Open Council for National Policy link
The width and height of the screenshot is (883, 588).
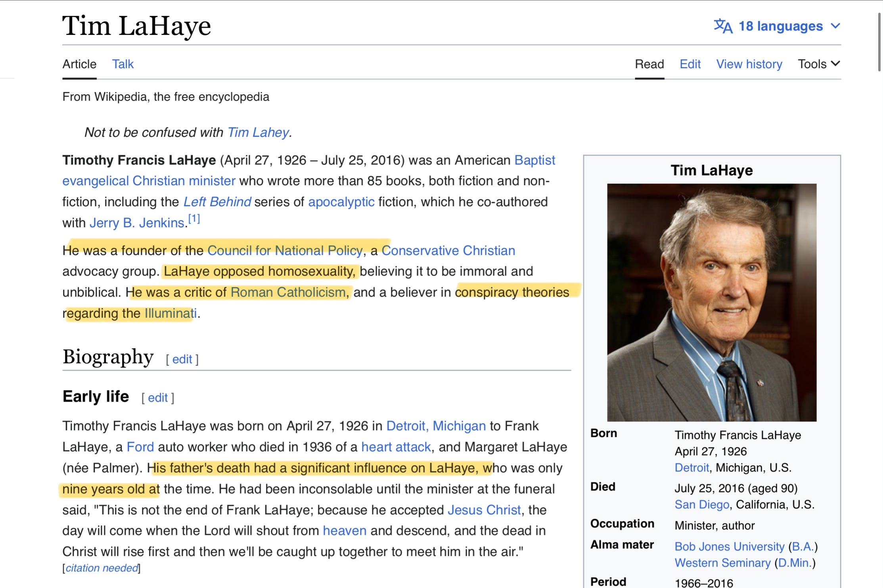point(285,251)
